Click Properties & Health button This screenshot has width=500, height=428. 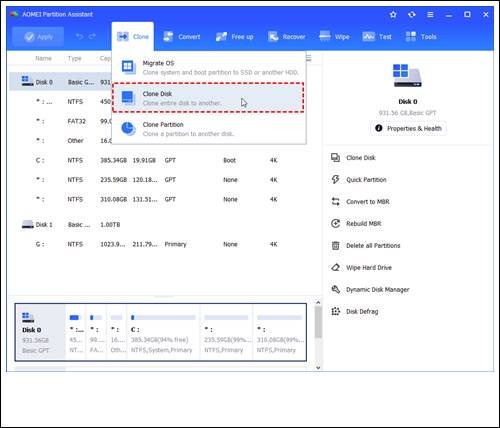(x=408, y=128)
